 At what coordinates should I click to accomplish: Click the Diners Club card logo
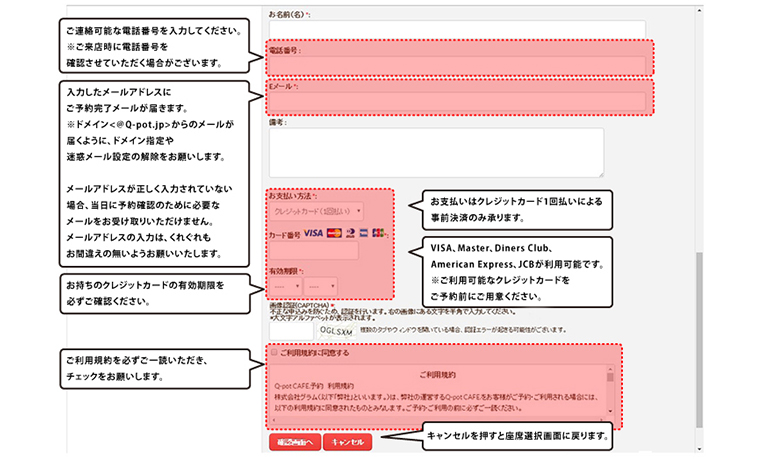coord(350,233)
